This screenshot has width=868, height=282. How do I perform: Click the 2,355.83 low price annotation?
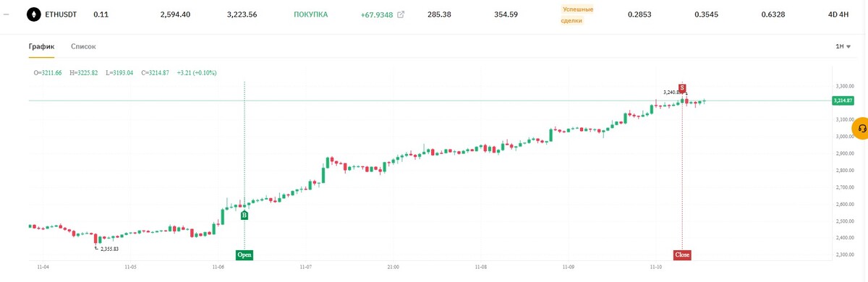[x=109, y=249]
